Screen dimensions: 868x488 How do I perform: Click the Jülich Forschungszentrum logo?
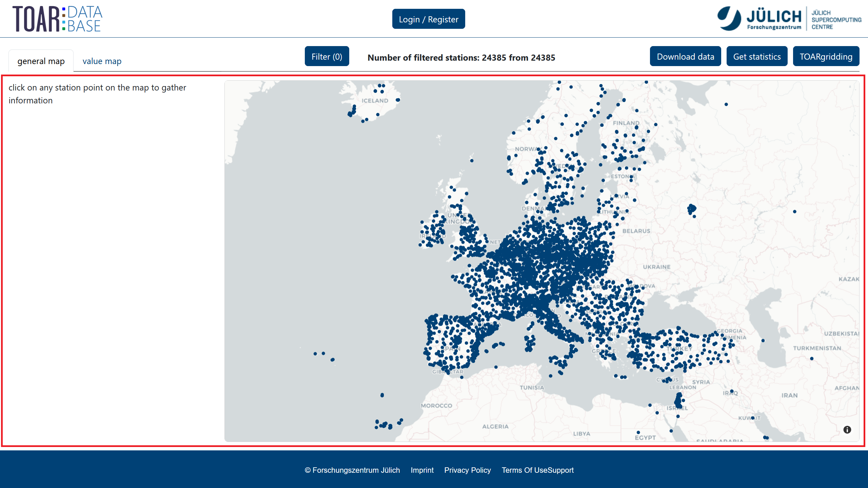pos(759,19)
